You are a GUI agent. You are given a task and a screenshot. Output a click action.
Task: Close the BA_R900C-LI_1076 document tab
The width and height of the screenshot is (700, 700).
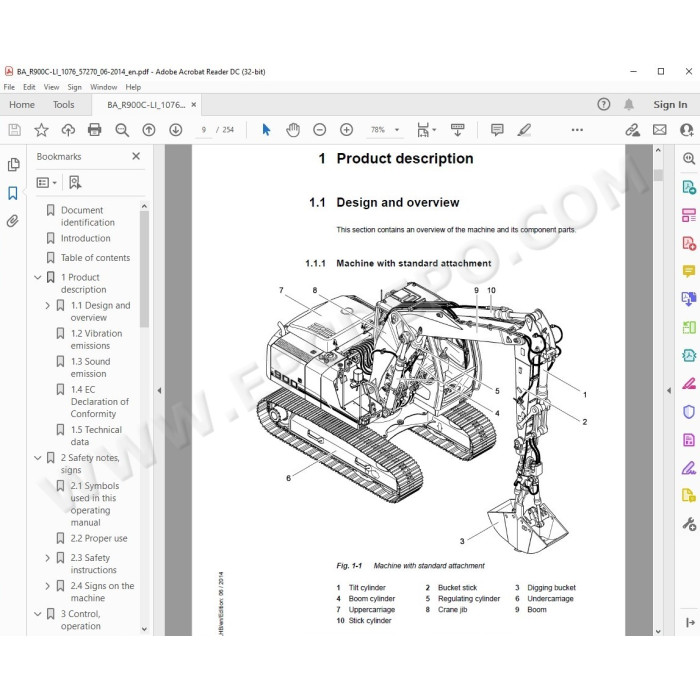(194, 104)
